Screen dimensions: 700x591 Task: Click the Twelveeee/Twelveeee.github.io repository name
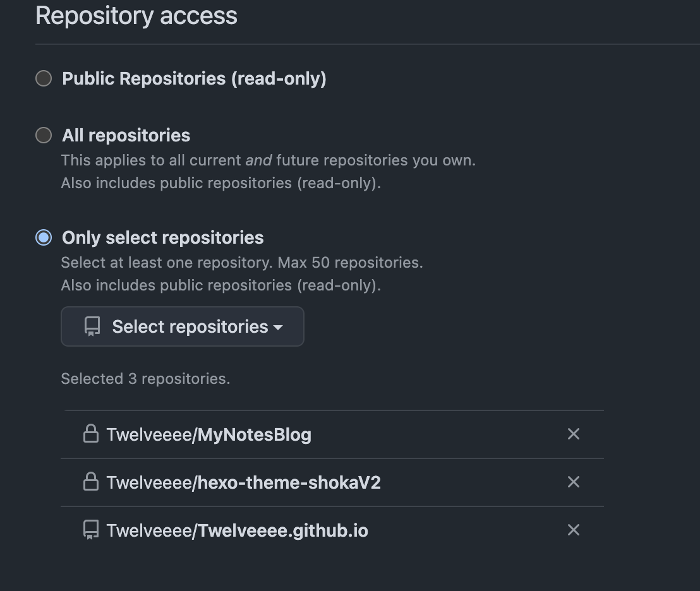tap(237, 530)
